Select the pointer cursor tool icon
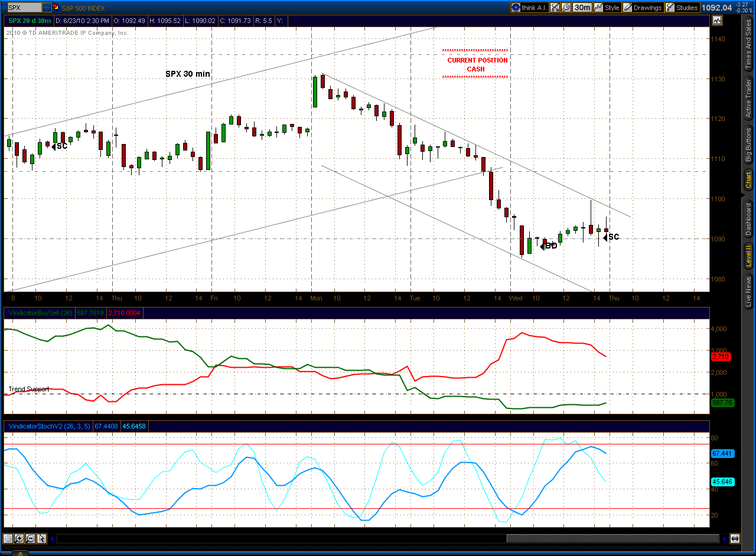Screen dimensions: 756x556 (x=41, y=538)
